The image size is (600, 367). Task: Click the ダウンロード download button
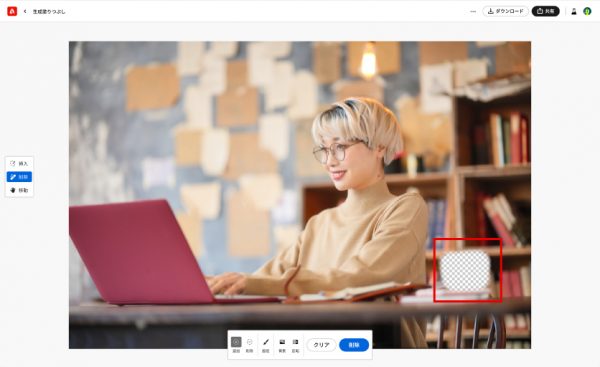[505, 11]
